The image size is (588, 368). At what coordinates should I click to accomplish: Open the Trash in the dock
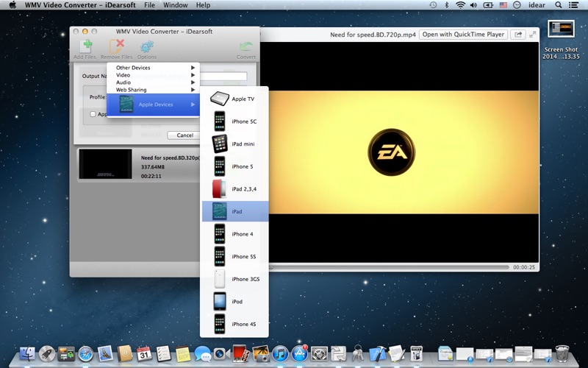pyautogui.click(x=562, y=353)
